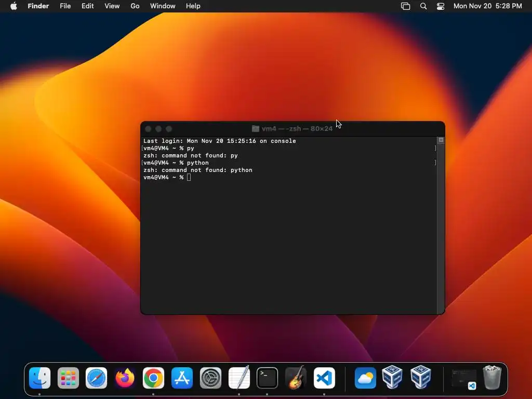
Task: Open Finder from the Dock
Action: (39, 378)
